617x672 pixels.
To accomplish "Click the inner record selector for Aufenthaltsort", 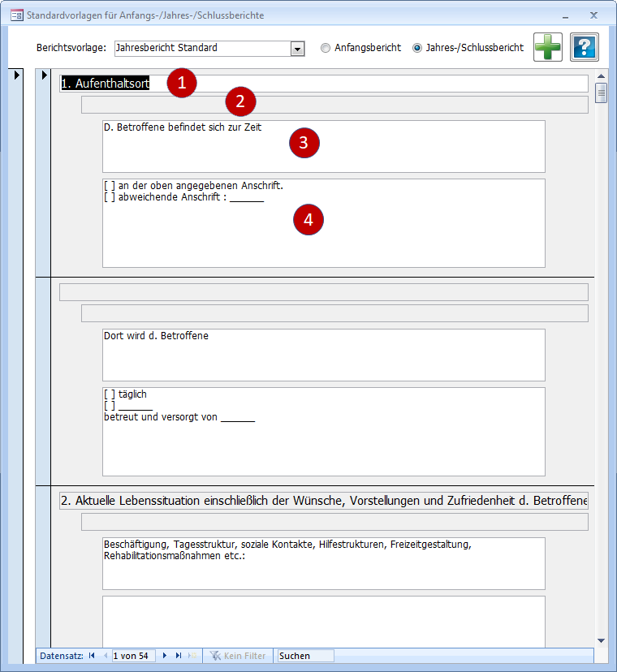I will click(44, 75).
